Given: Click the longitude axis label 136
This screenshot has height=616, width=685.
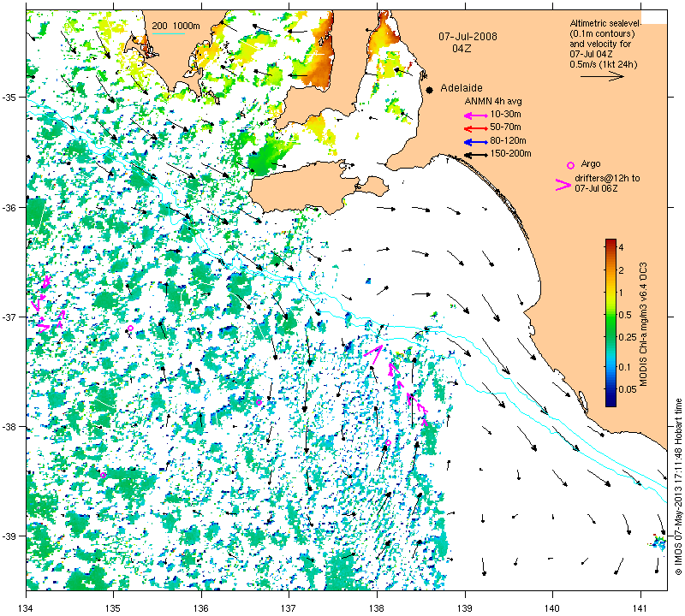Looking at the screenshot, I should click(x=201, y=607).
